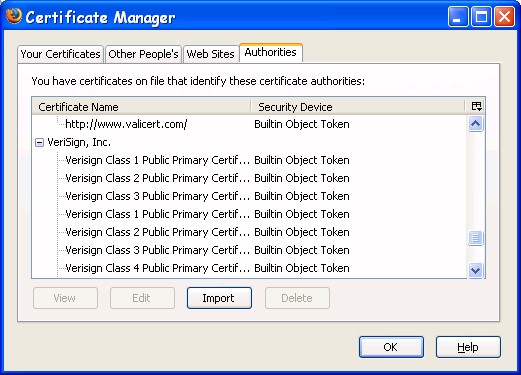Collapse the VeriSign, Inc. group

pos(39,143)
